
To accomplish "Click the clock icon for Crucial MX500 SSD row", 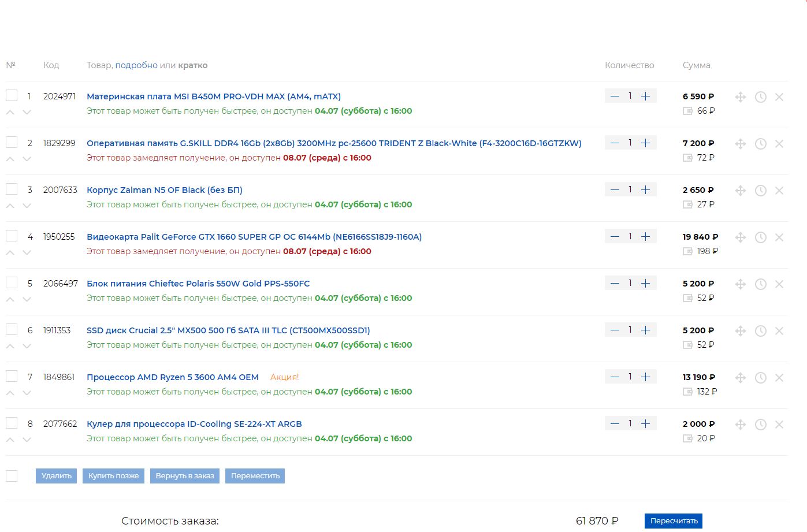I will click(x=761, y=331).
